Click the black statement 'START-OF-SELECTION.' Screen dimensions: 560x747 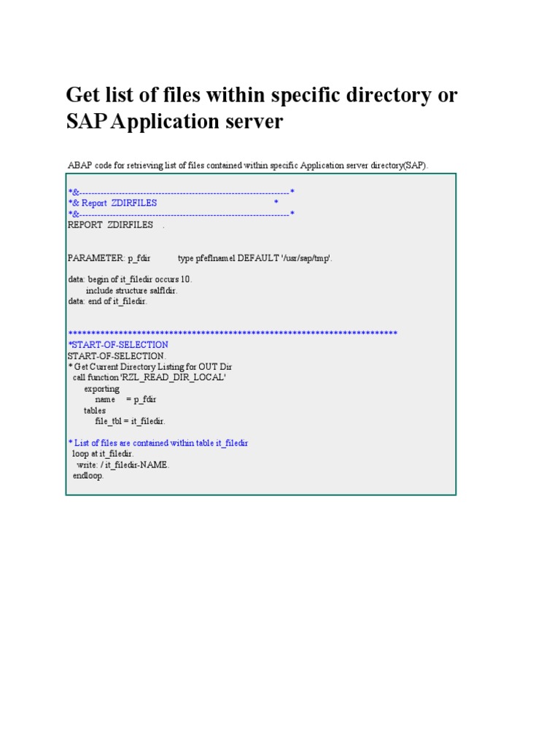(x=117, y=356)
